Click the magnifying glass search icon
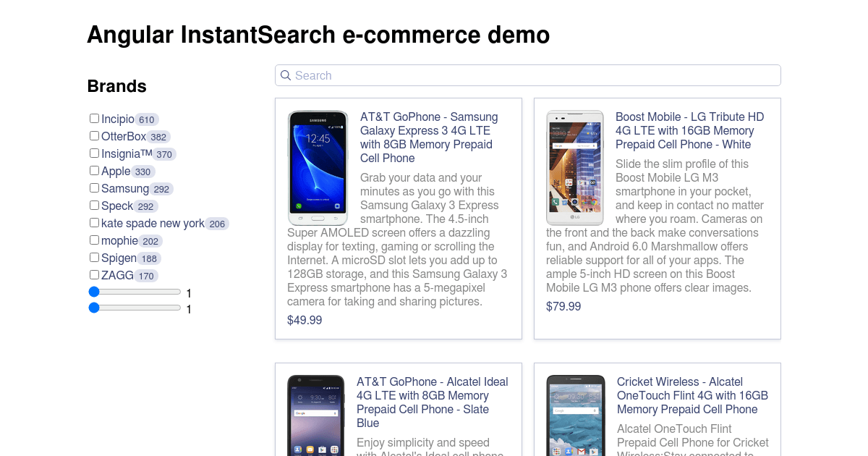Screen dimensions: 868x456 [286, 75]
